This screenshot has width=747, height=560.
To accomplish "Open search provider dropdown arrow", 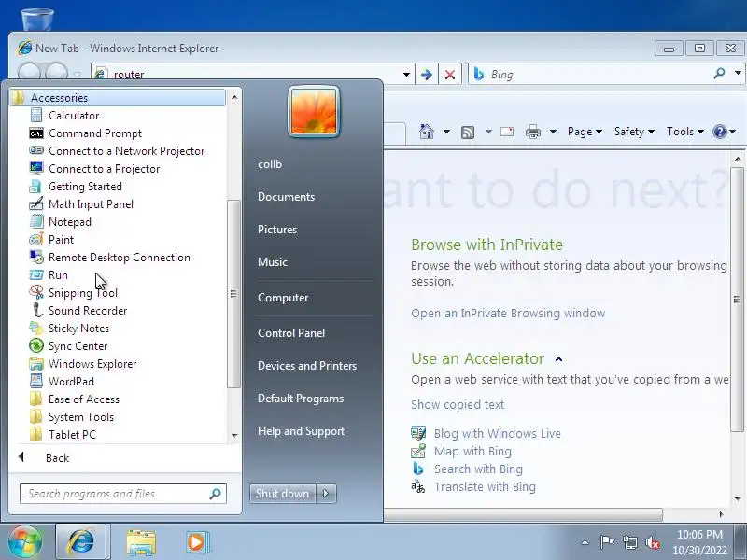I will (x=738, y=74).
